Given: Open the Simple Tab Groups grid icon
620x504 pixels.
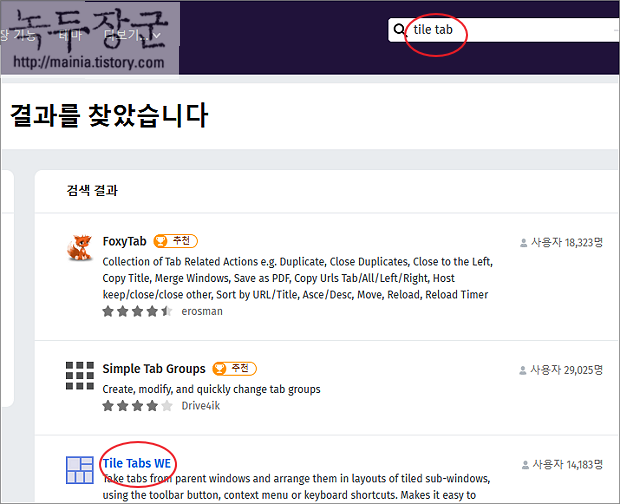Looking at the screenshot, I should 80,376.
